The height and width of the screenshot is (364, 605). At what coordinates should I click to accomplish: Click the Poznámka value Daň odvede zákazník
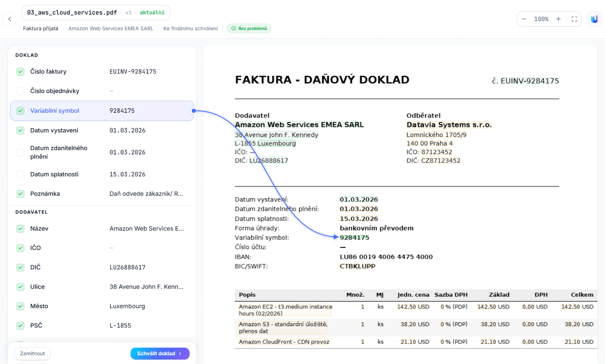[146, 194]
